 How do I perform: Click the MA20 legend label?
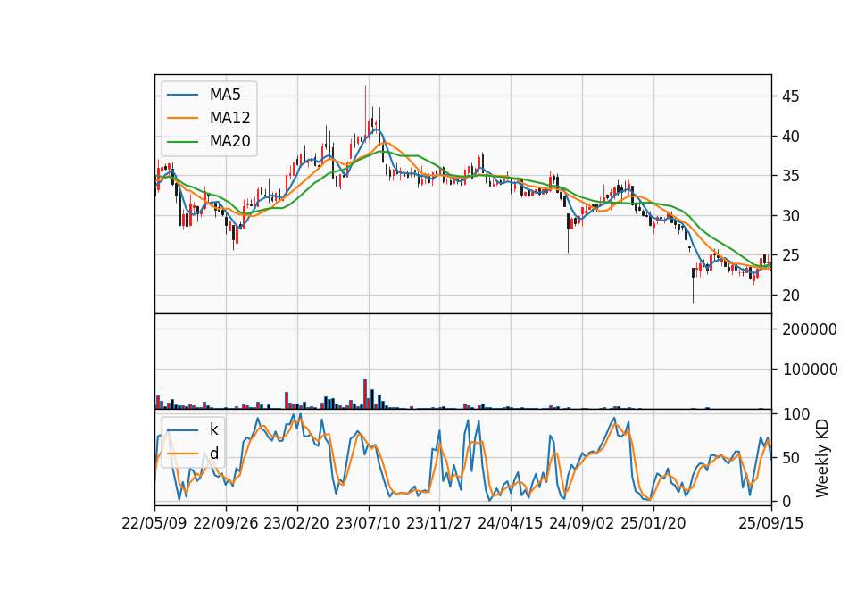pos(230,141)
